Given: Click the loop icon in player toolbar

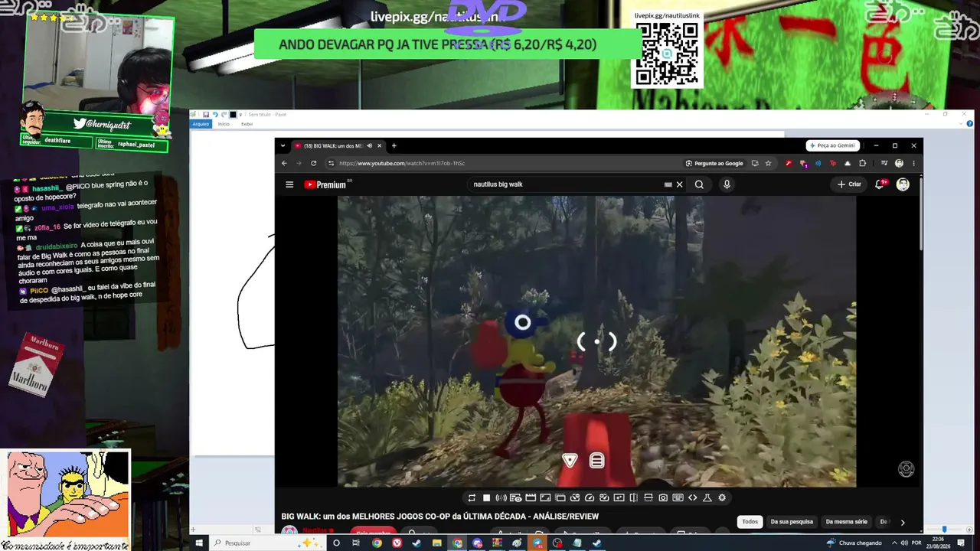Looking at the screenshot, I should click(472, 497).
